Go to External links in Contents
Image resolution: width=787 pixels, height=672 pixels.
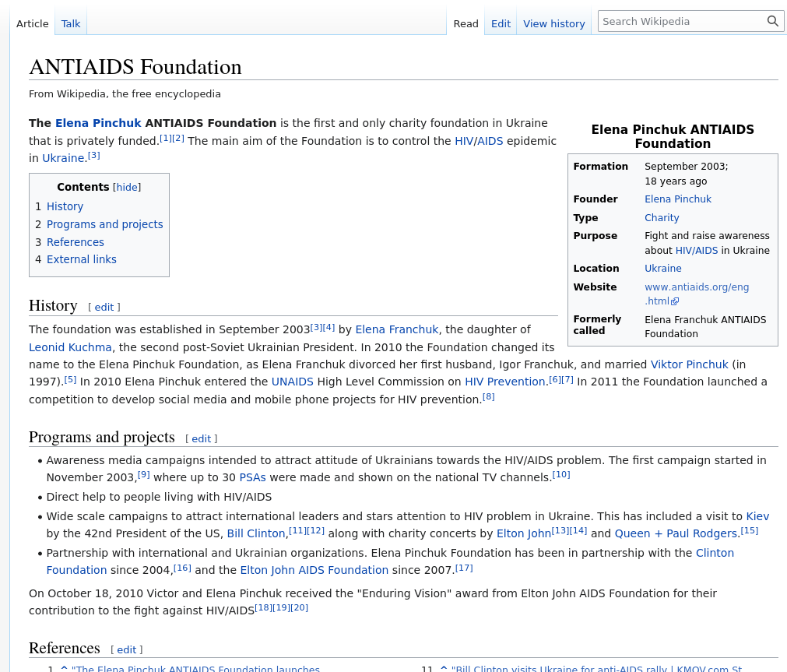pyautogui.click(x=81, y=259)
